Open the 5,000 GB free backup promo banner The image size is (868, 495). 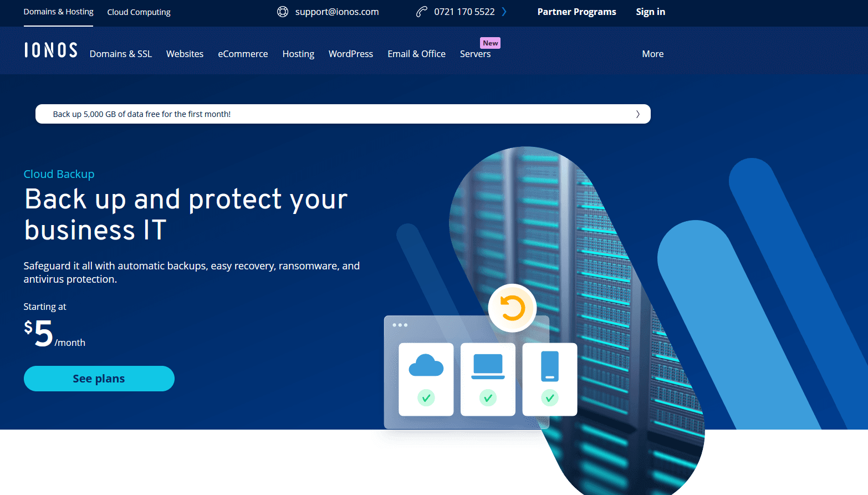pos(343,114)
